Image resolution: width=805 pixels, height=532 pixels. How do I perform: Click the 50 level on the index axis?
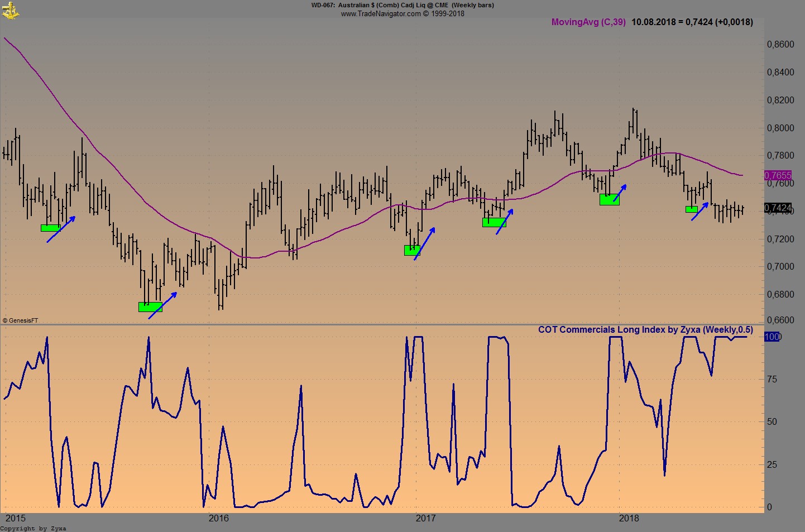click(x=772, y=421)
